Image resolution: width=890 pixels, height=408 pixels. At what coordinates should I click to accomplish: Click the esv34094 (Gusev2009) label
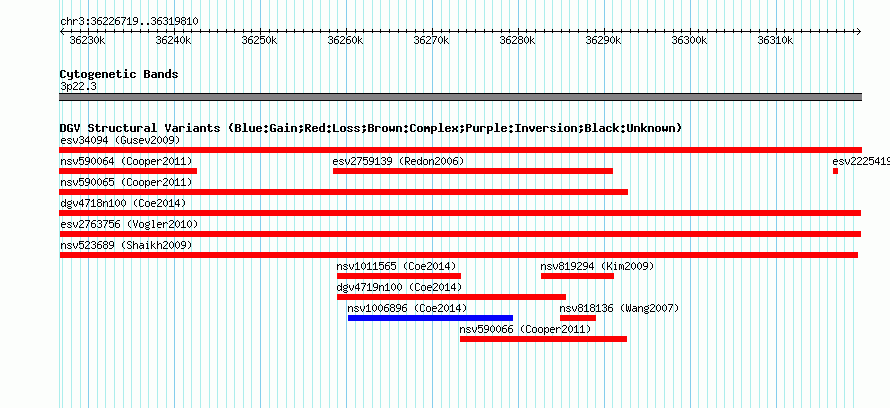click(120, 140)
